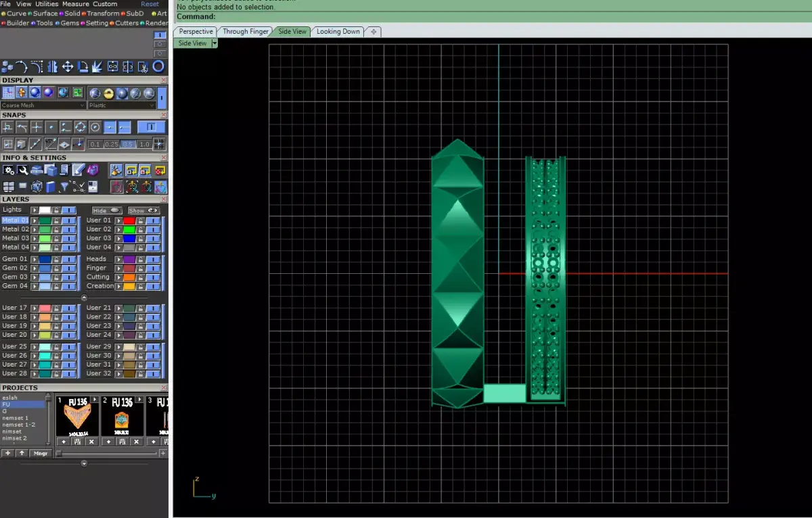The width and height of the screenshot is (812, 518).
Task: Toggle visibility switch for User 01 layer
Action: click(153, 220)
